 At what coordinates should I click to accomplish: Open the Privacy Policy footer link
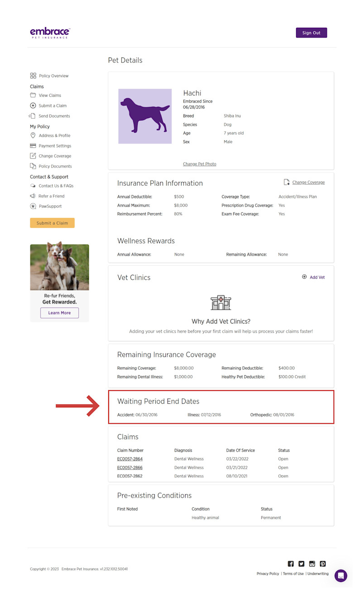click(x=268, y=573)
